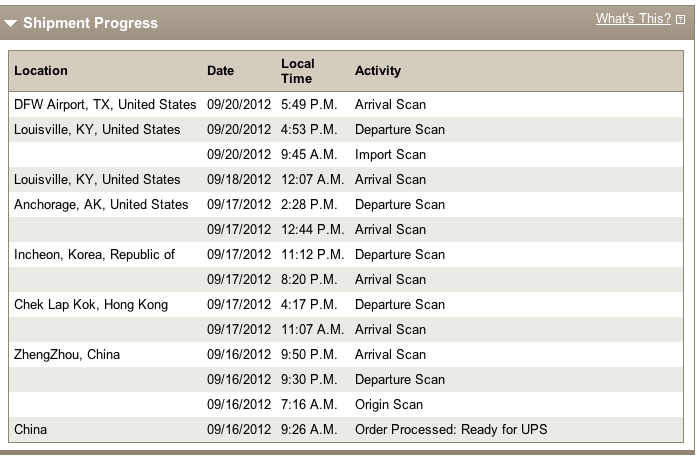
Task: Click Order Processed: Ready for UPS entry
Action: click(451, 430)
